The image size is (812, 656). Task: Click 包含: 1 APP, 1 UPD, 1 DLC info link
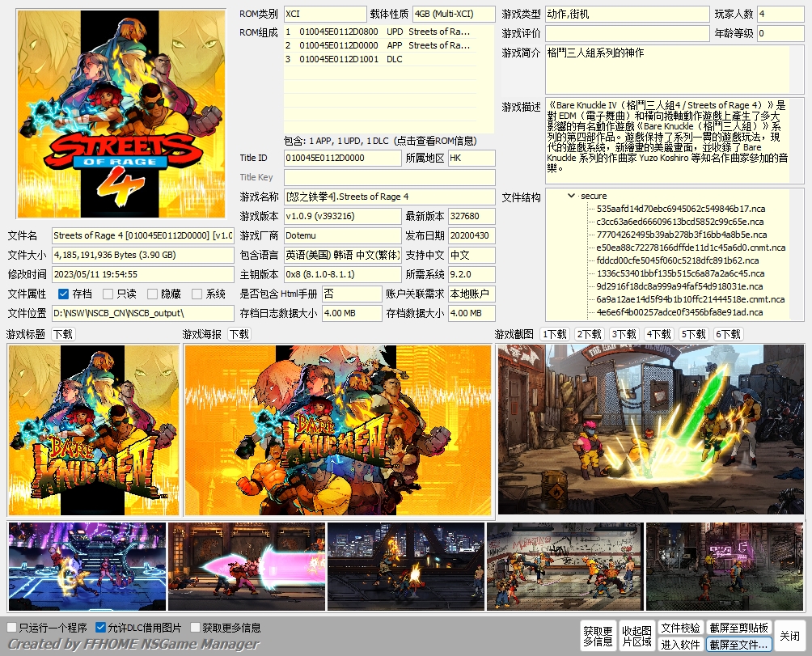(x=380, y=141)
